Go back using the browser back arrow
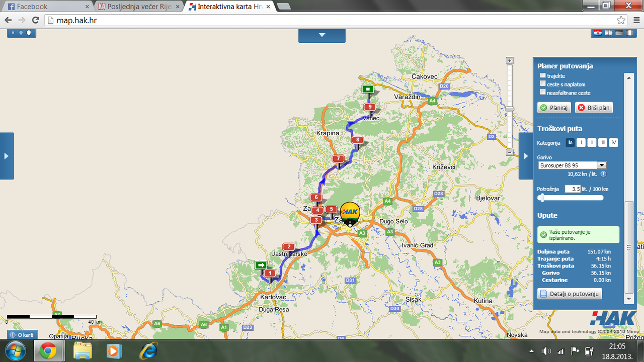The image size is (644, 362). pyautogui.click(x=8, y=20)
